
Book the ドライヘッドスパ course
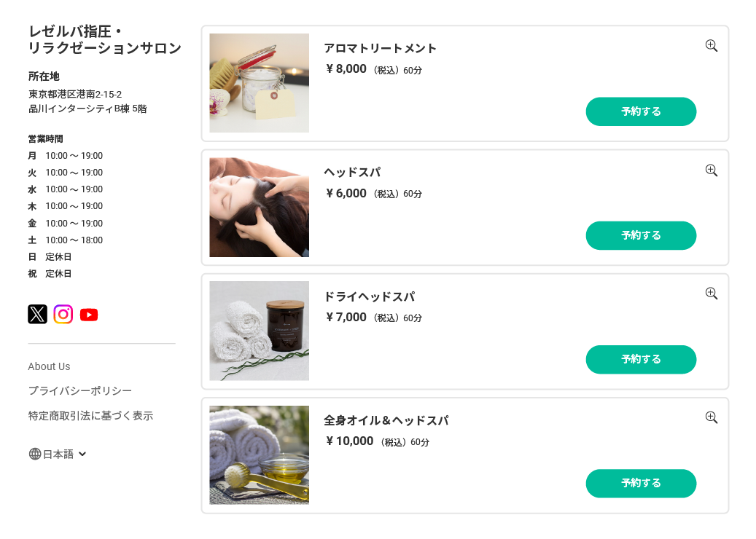(x=641, y=359)
